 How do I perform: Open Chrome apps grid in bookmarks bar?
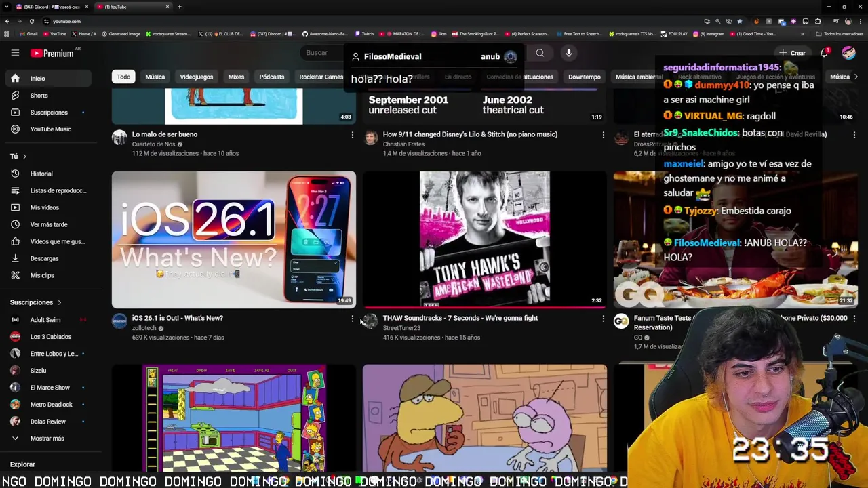click(x=7, y=33)
